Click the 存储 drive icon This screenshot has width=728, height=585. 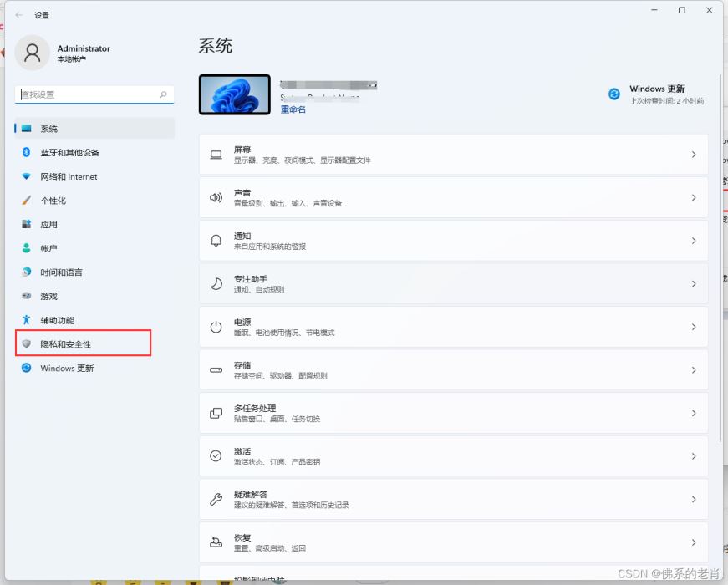tap(216, 370)
